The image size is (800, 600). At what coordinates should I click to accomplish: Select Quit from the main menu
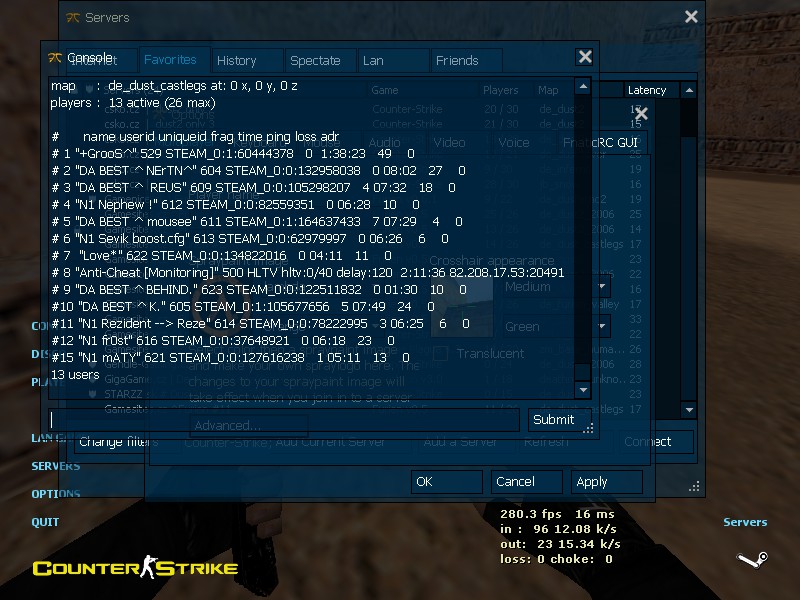(45, 522)
